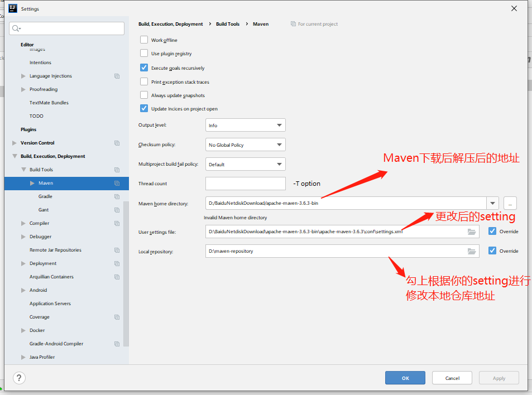Expand the Language Injections tree node
Screen dimensions: 532x395
(x=23, y=76)
